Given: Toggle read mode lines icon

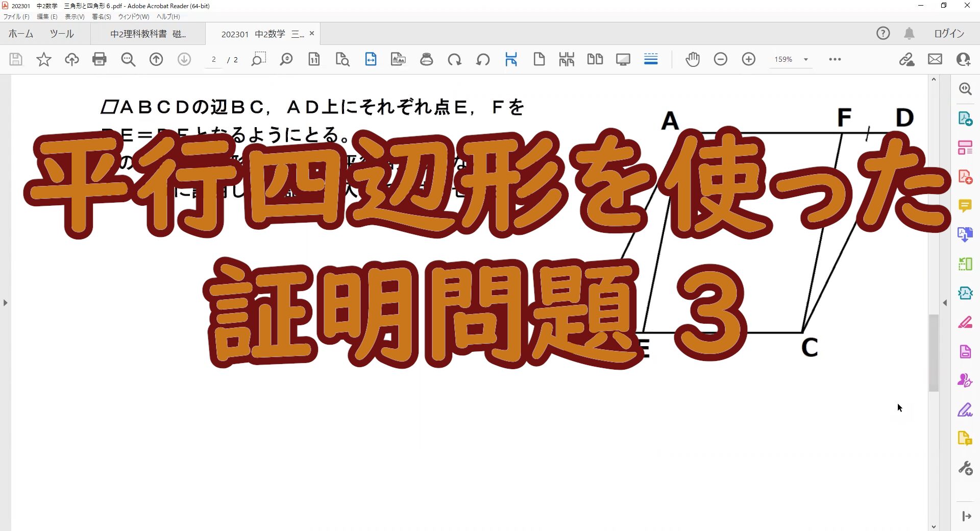Looking at the screenshot, I should click(x=651, y=59).
